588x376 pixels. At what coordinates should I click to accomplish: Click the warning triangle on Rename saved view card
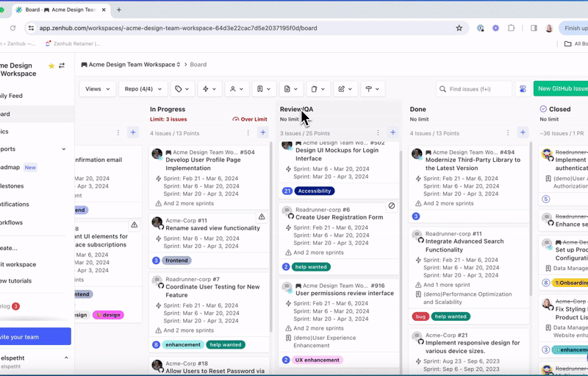click(262, 216)
